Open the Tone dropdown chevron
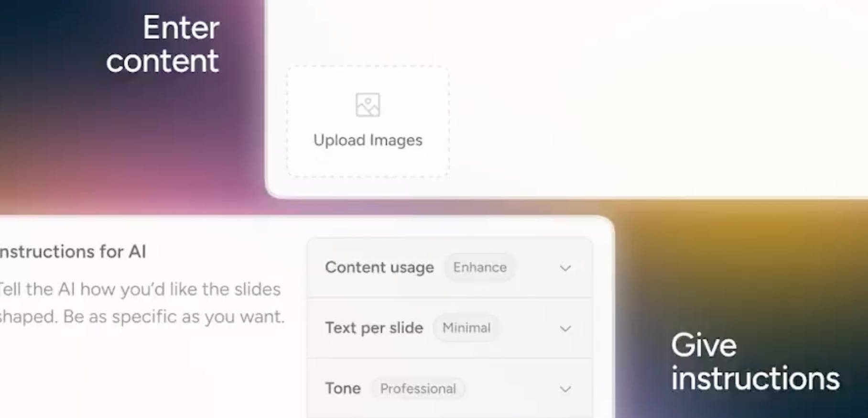 [x=565, y=389]
